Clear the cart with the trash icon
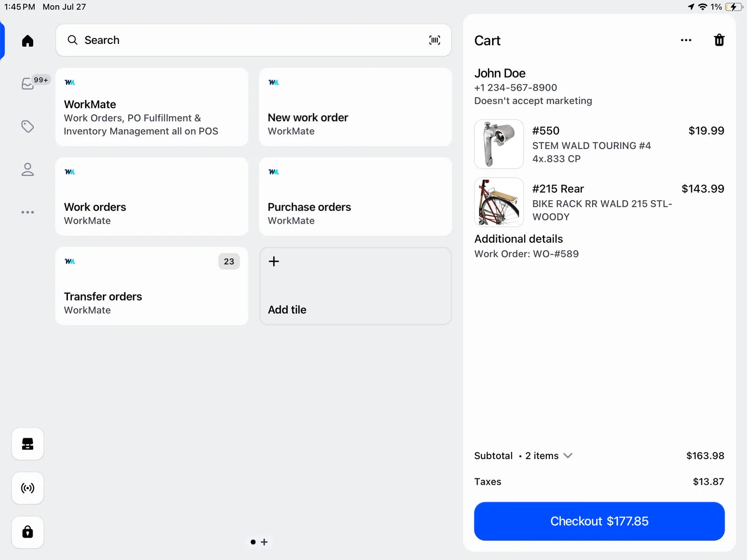The image size is (747, 560). 719,40
